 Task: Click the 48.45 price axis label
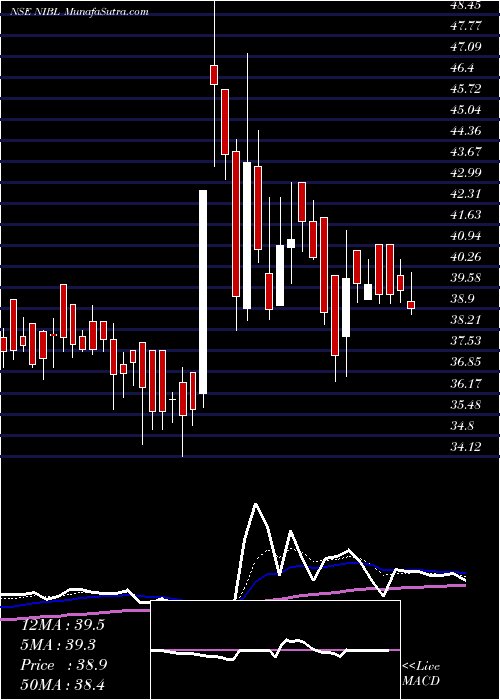pyautogui.click(x=466, y=5)
